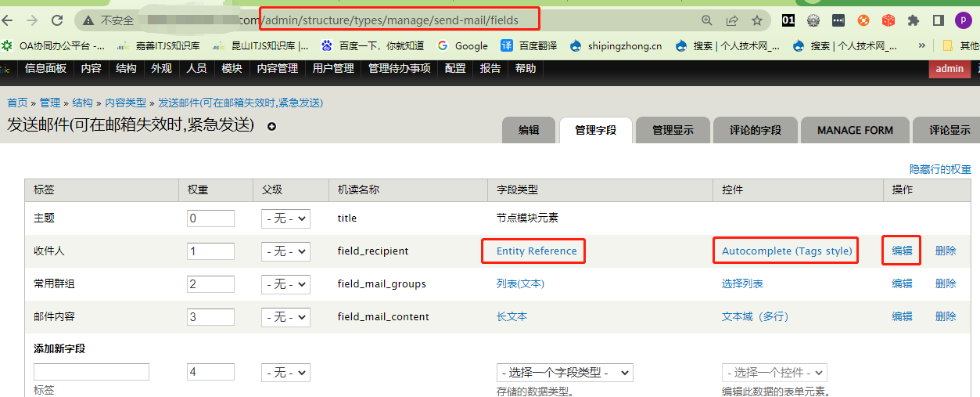Open the 配置 admin menu

click(455, 68)
